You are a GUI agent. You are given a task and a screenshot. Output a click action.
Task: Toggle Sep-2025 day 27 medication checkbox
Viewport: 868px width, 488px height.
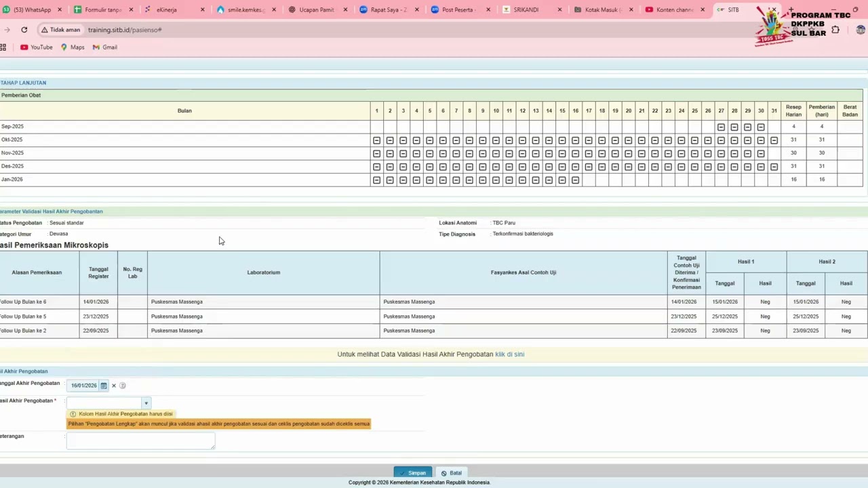(721, 127)
